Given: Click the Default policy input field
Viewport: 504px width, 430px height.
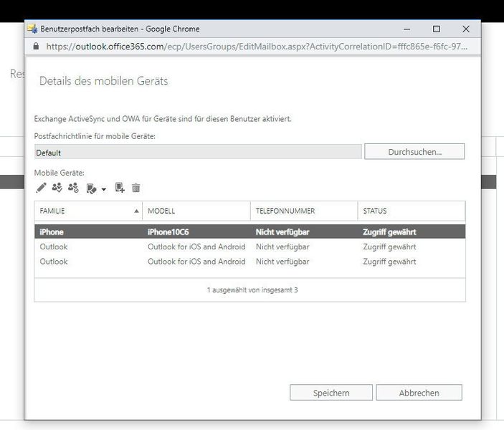Looking at the screenshot, I should (198, 152).
